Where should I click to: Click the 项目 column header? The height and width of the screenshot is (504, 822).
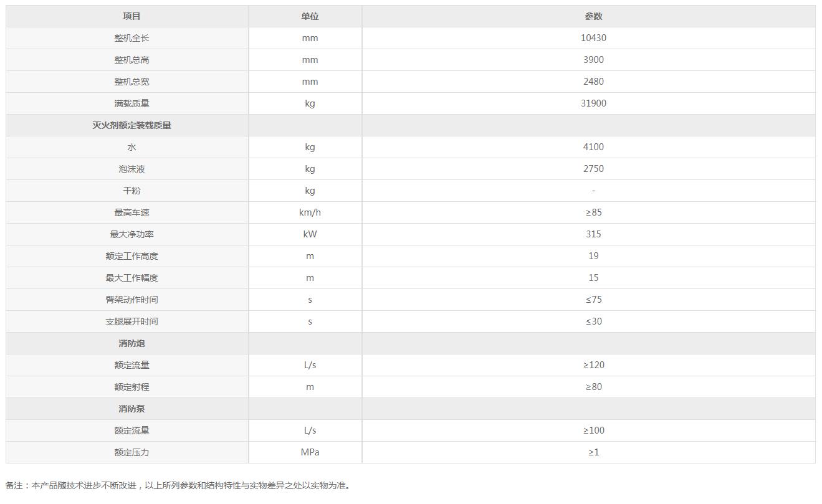[131, 16]
